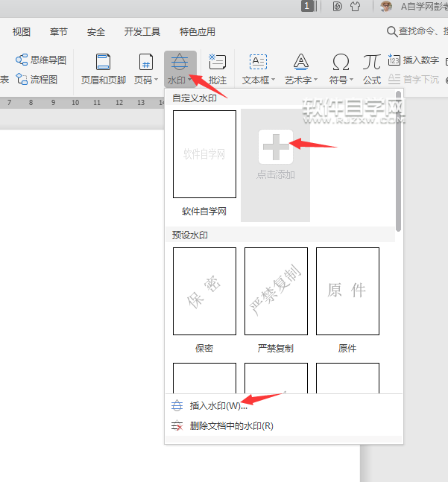Click the 预设水印 section heading
Image resolution: width=448 pixels, height=482 pixels.
pyautogui.click(x=190, y=235)
